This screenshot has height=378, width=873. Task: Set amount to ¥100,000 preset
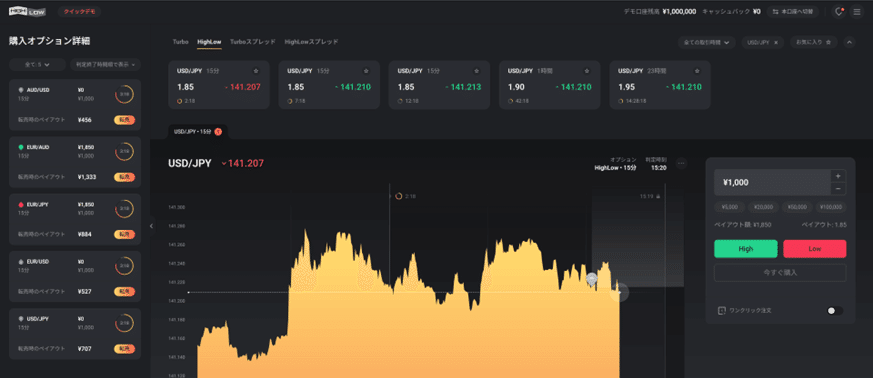[x=831, y=207]
